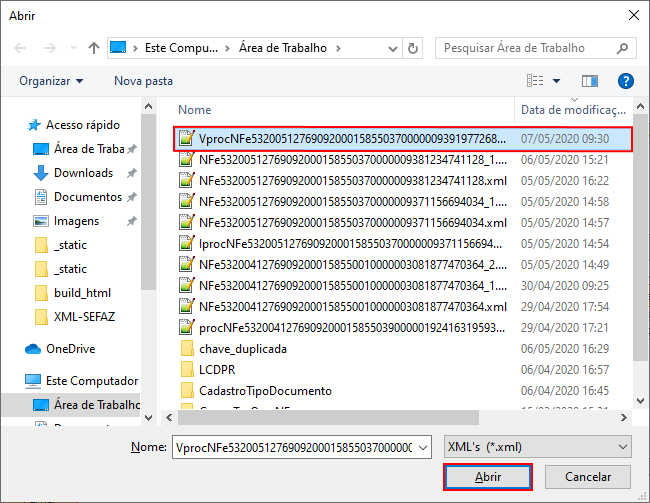Image resolution: width=650 pixels, height=503 pixels.
Task: Select Acesso rápido in navigation pane
Action: (x=82, y=125)
